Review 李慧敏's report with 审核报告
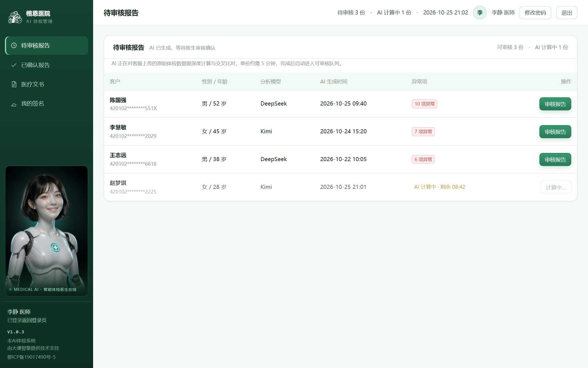588x368 pixels. 555,132
